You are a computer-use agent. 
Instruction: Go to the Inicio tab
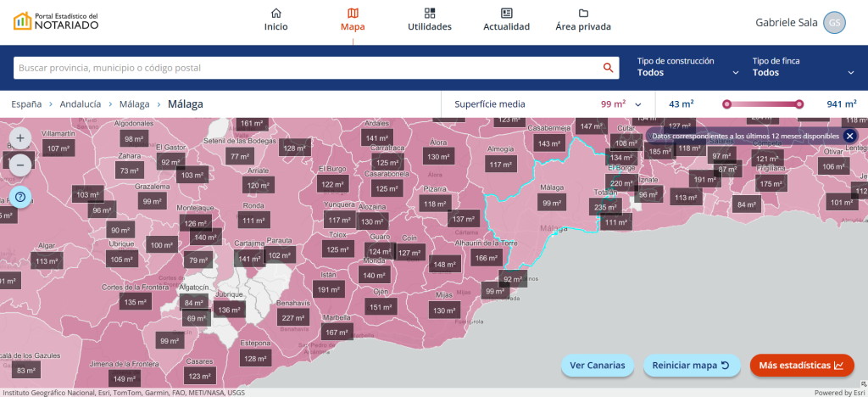[275, 20]
